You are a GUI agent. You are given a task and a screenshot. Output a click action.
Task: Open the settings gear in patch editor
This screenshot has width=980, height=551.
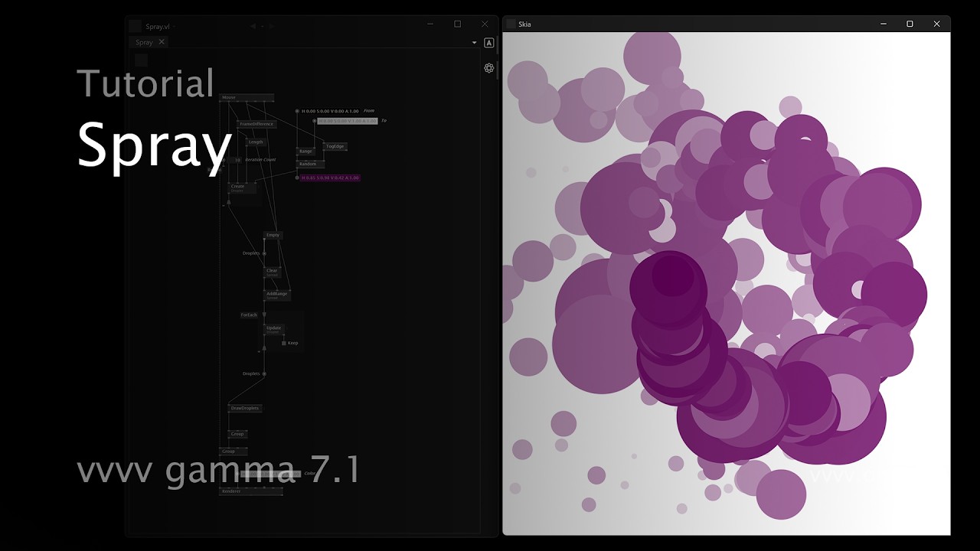489,68
